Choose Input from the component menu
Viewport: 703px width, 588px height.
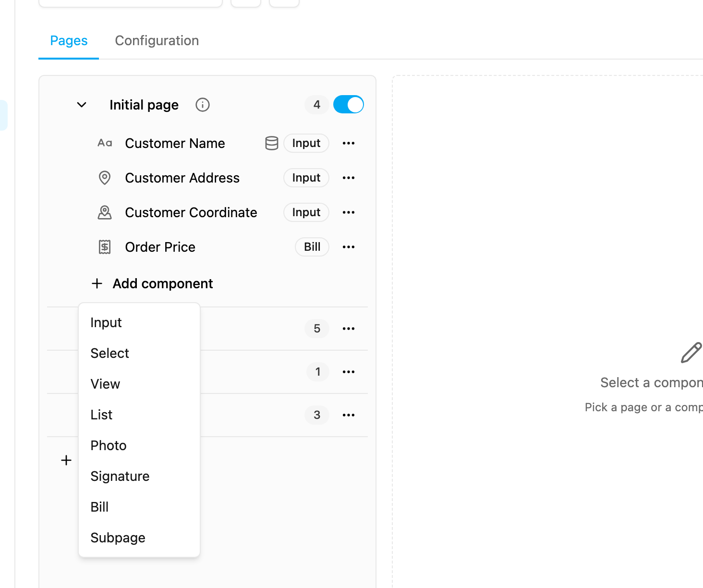pos(139,322)
